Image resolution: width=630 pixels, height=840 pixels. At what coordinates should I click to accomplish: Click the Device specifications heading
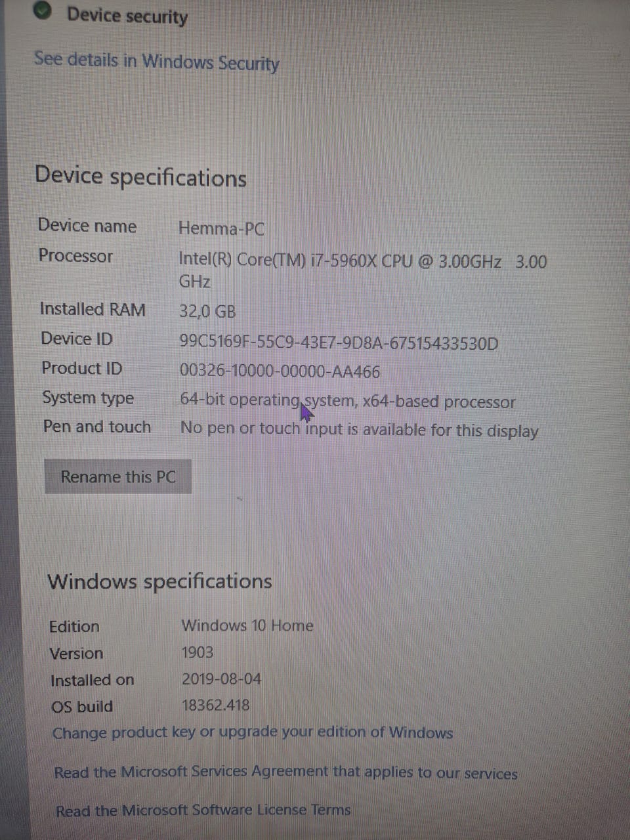pyautogui.click(x=140, y=177)
